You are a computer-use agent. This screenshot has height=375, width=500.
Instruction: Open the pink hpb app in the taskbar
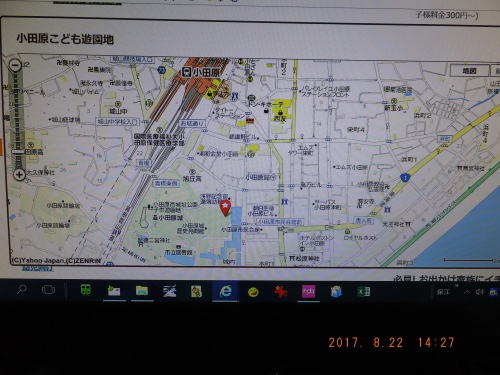point(308,291)
